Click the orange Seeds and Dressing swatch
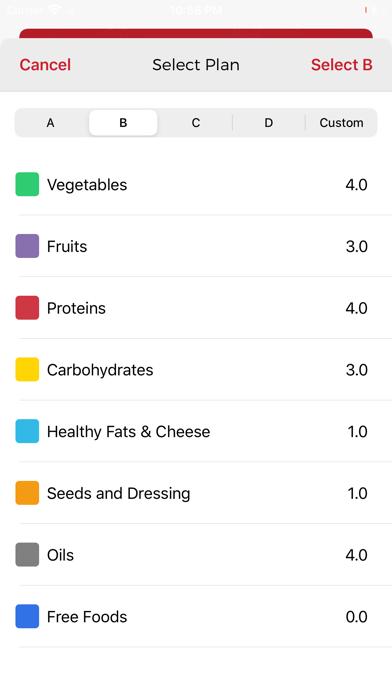Screen dimensions: 392x696 [27, 493]
